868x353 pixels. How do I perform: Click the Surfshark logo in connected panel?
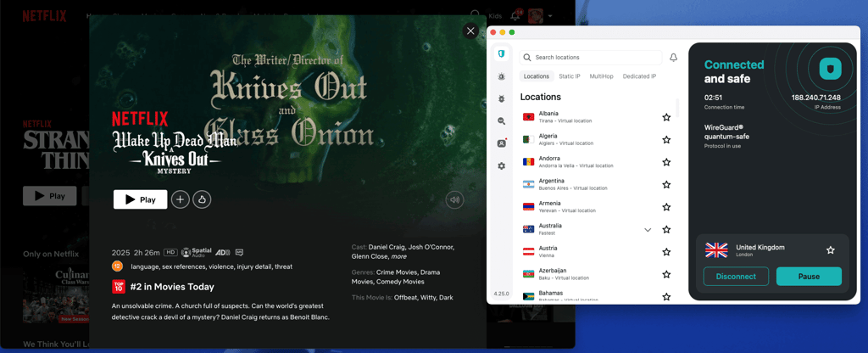(x=831, y=69)
